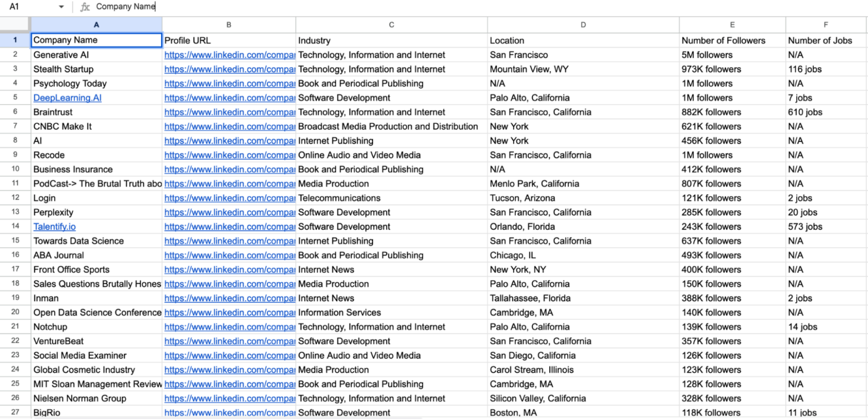
Task: Click the 882K followers cell
Action: (732, 112)
